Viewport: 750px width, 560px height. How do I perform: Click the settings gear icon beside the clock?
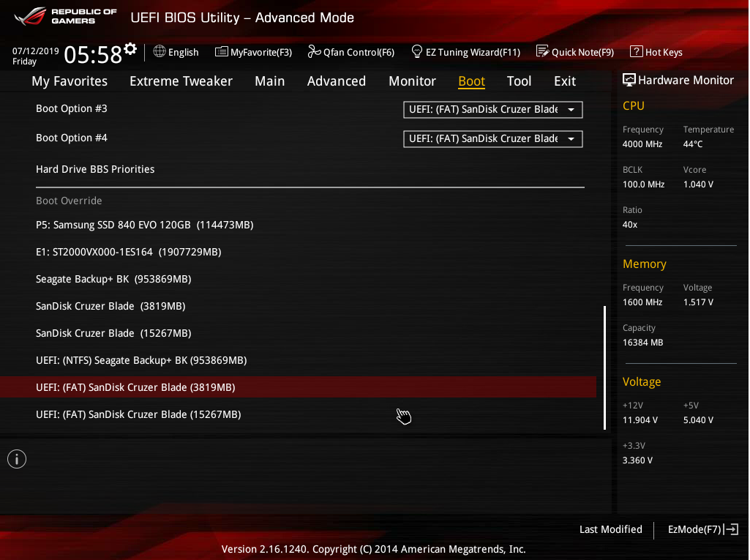(130, 49)
